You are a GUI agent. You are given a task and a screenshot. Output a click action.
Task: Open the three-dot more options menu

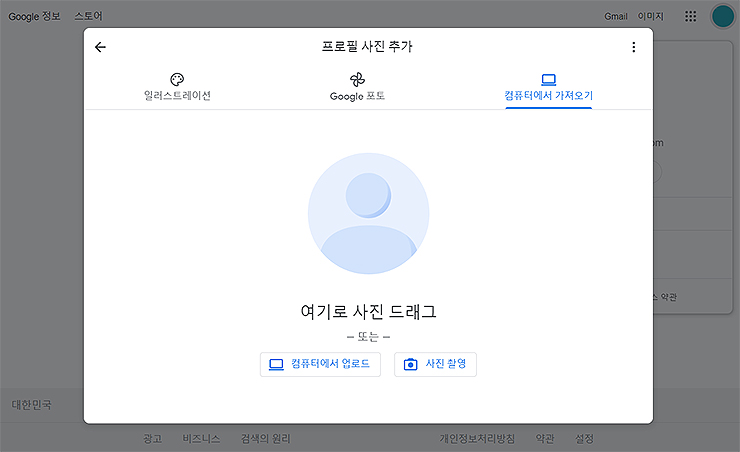[x=633, y=47]
